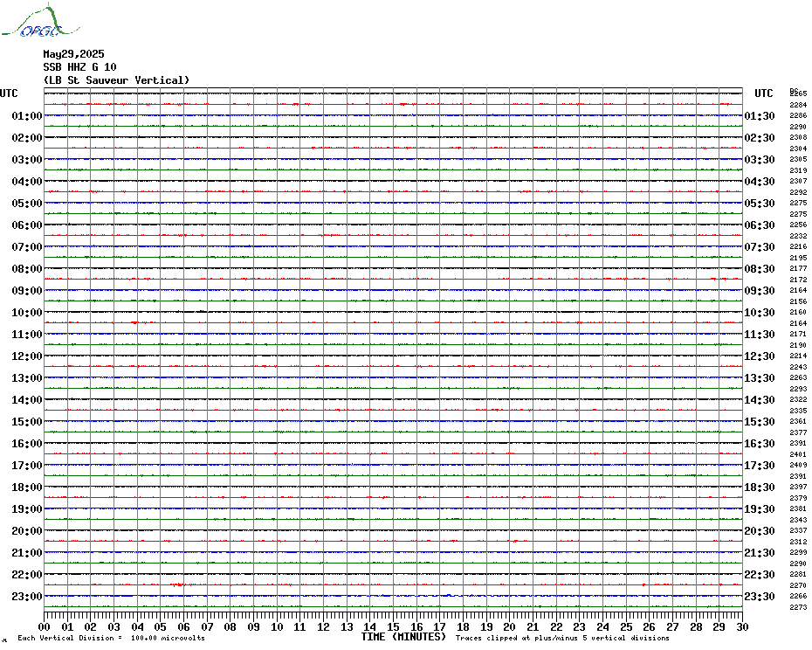The width and height of the screenshot is (812, 650).
Task: Click the DC offset value 2312
Action: coord(798,542)
